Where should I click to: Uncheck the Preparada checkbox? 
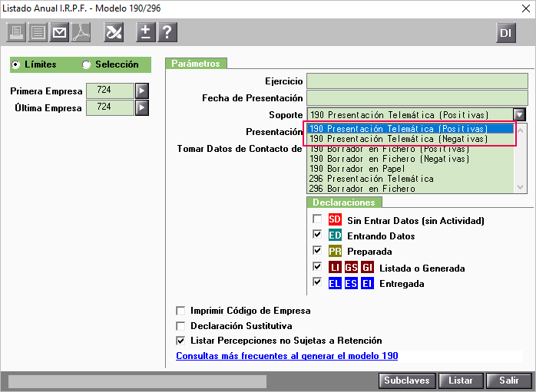pos(317,250)
